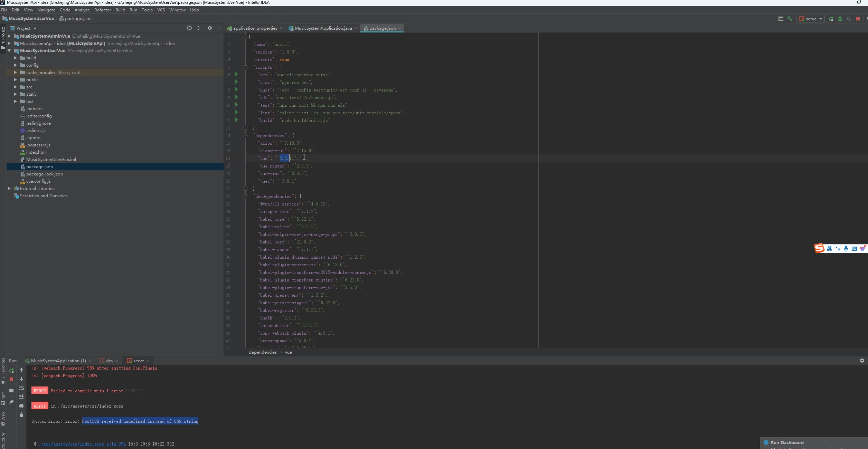This screenshot has width=868, height=449.
Task: Run the 'dev' script from gutter arrow
Action: coord(236,74)
